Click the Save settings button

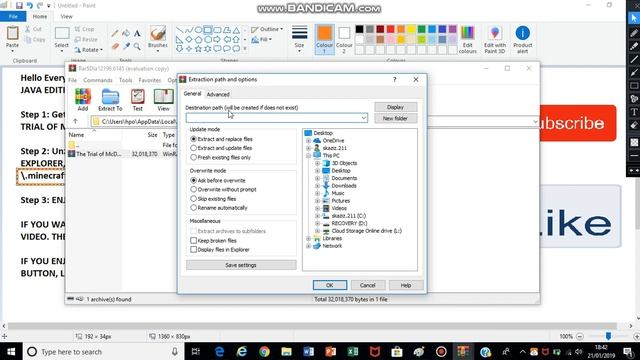(x=241, y=265)
